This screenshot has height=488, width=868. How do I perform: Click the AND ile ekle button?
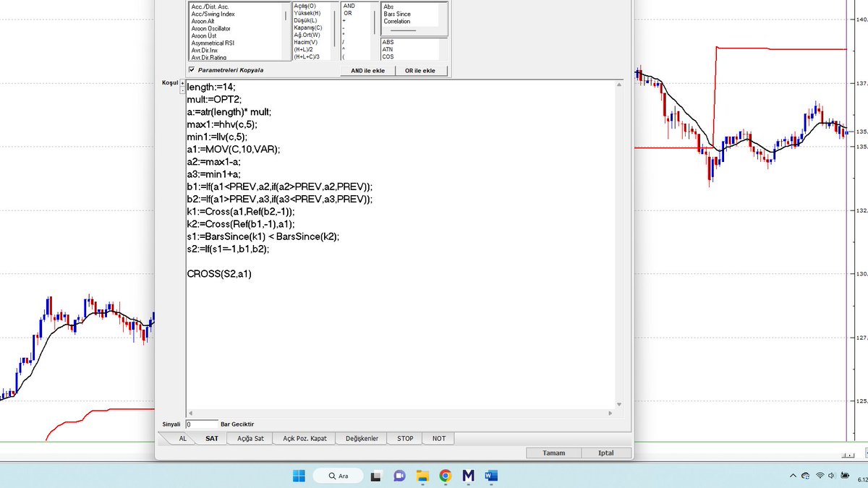point(367,71)
